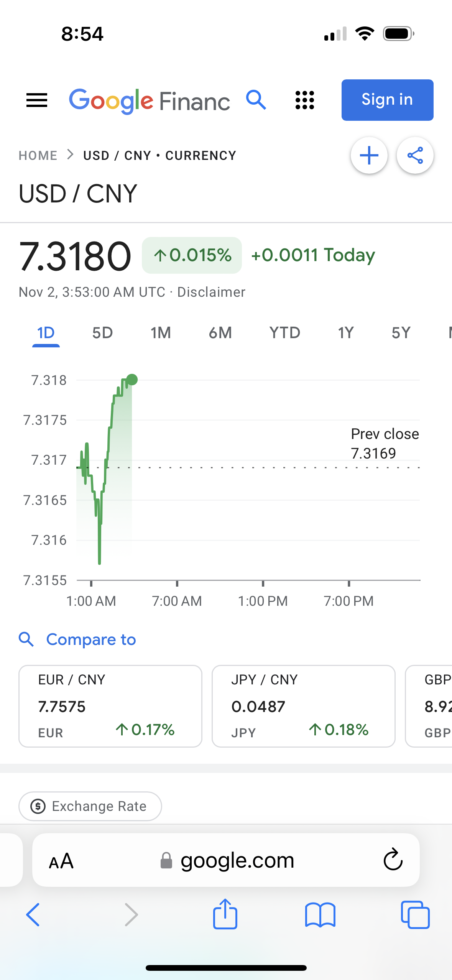Select the 1M chart range
This screenshot has width=452, height=980.
coord(161,333)
